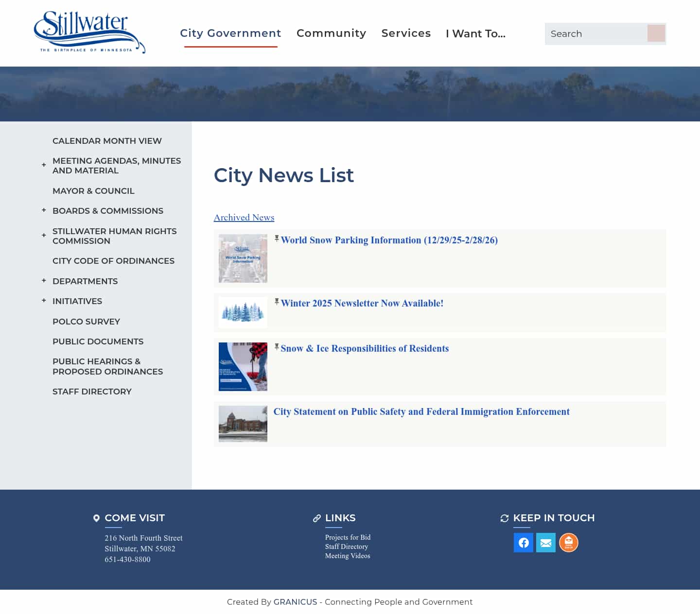Expand the Boards & Commissions section

click(43, 210)
